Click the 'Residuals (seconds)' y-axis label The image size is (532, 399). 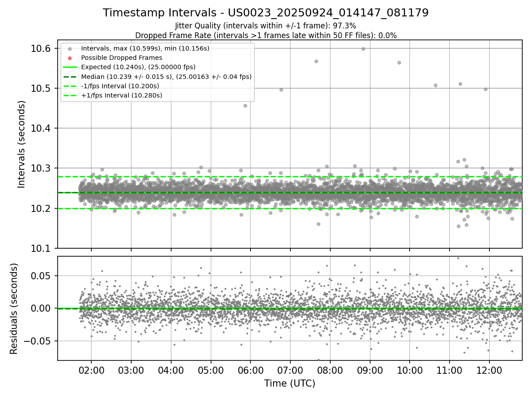click(x=14, y=309)
